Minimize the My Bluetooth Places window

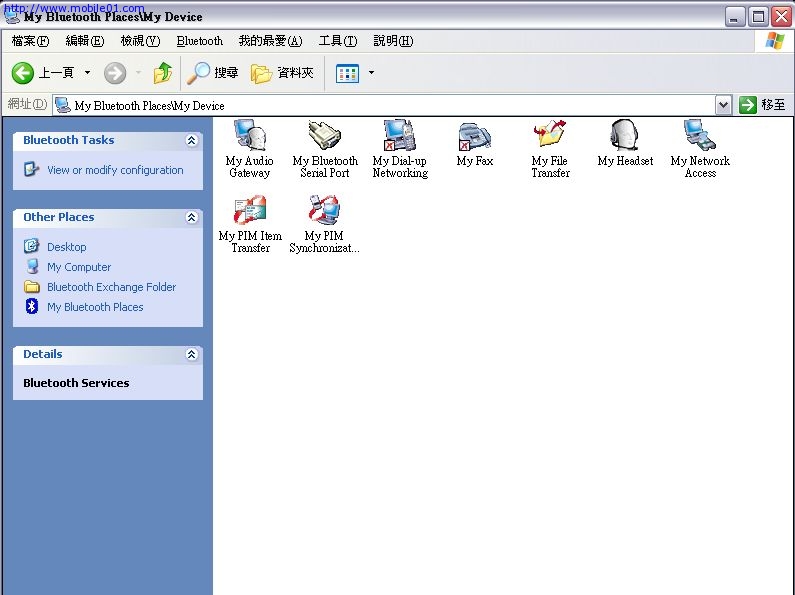734,17
